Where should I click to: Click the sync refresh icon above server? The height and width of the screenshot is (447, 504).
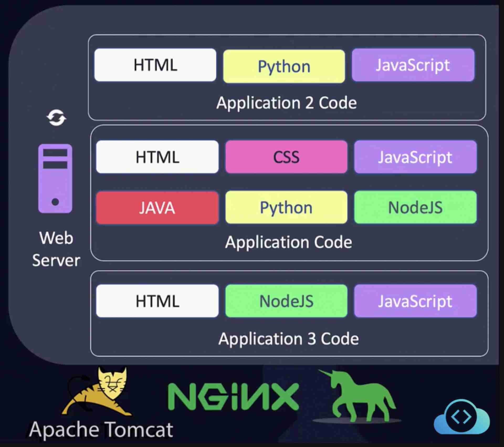coord(56,118)
